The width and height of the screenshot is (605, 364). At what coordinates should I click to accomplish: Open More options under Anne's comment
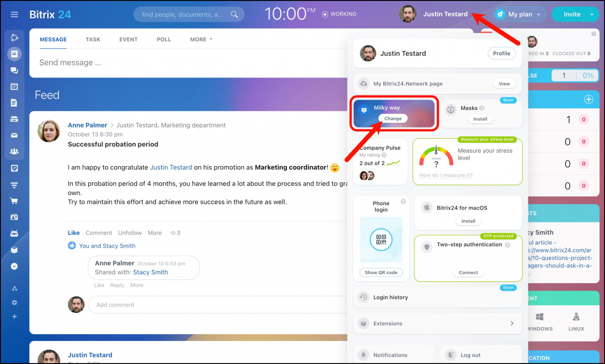pos(137,285)
